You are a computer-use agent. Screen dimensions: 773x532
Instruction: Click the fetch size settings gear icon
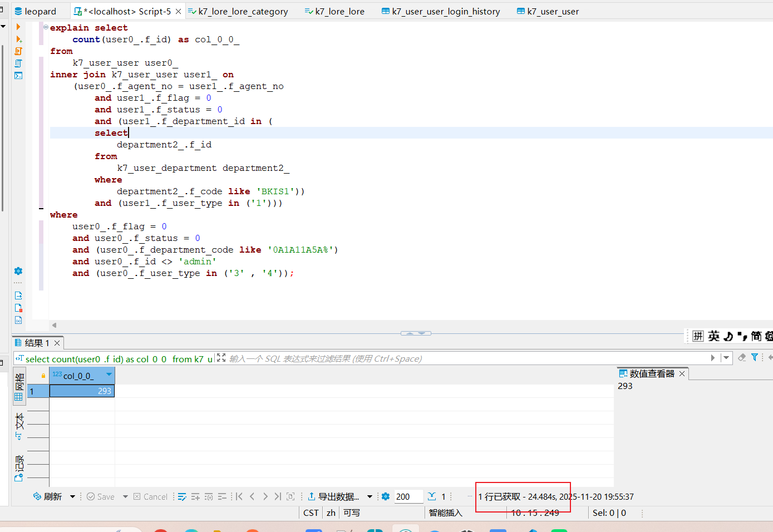[386, 496]
